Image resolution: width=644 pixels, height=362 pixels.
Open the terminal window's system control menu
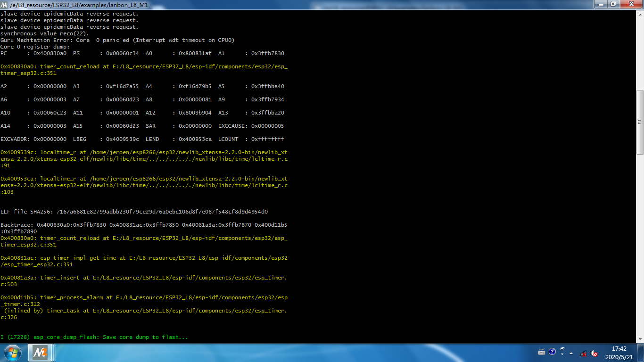[x=4, y=4]
